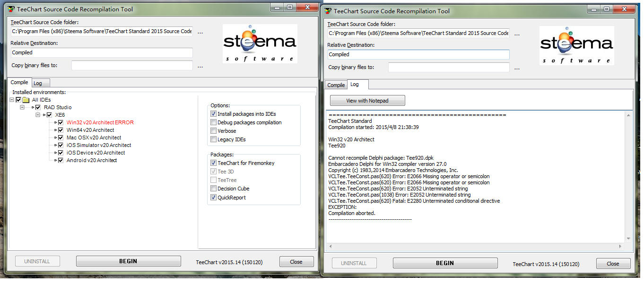Screen dimensions: 644x284
Task: Click the TeeChart v2015.14 version text in left window
Action: (x=229, y=262)
